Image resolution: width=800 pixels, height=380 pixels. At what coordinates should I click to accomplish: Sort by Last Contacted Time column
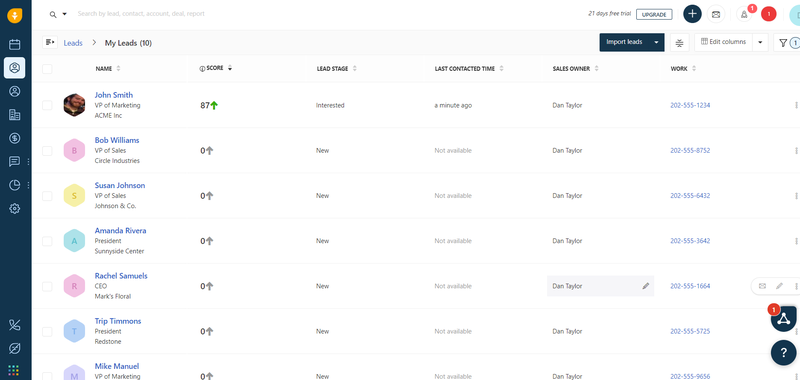tap(502, 68)
